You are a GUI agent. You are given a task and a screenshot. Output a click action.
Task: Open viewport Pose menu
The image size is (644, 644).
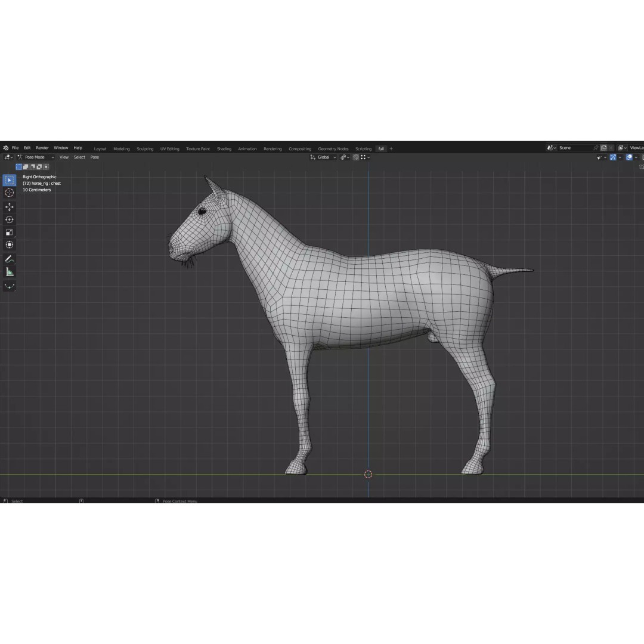[x=94, y=157]
